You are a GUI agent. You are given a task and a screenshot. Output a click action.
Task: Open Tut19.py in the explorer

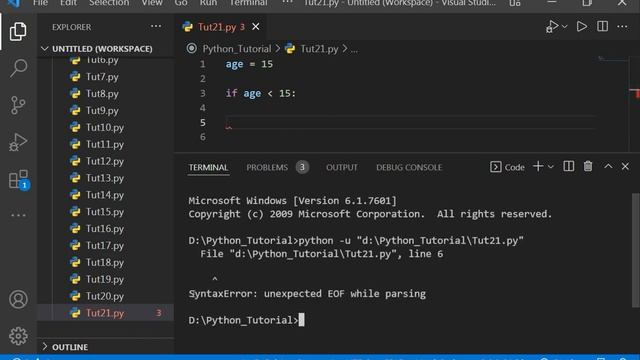tap(104, 279)
